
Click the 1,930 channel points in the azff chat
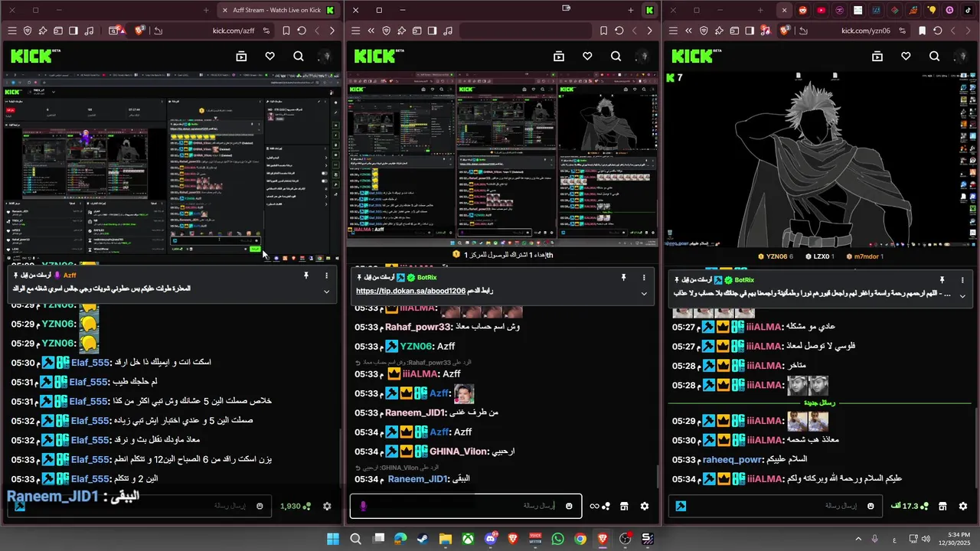296,506
